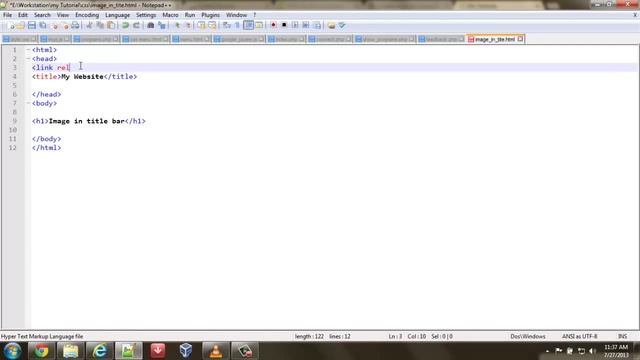Open the File menu
The height and width of the screenshot is (360, 640).
coord(7,15)
